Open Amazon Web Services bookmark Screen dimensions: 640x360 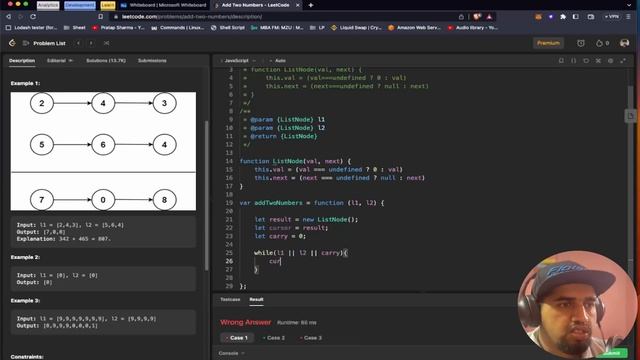415,28
